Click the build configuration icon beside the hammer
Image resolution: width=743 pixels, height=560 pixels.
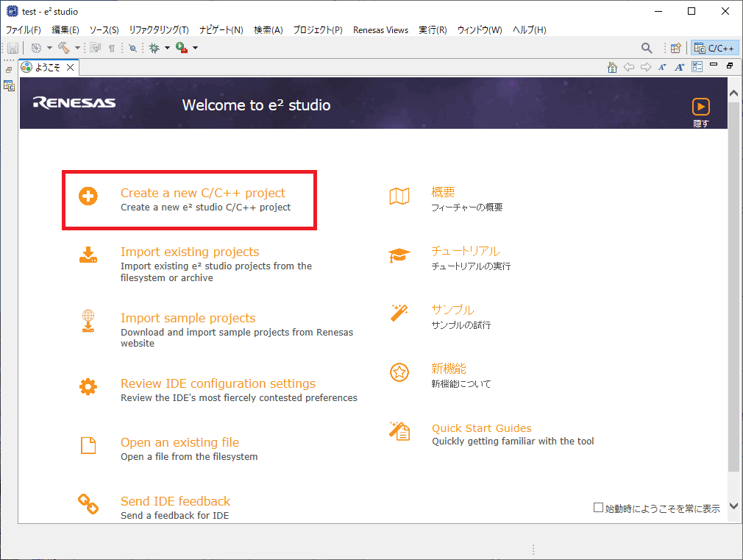37,48
